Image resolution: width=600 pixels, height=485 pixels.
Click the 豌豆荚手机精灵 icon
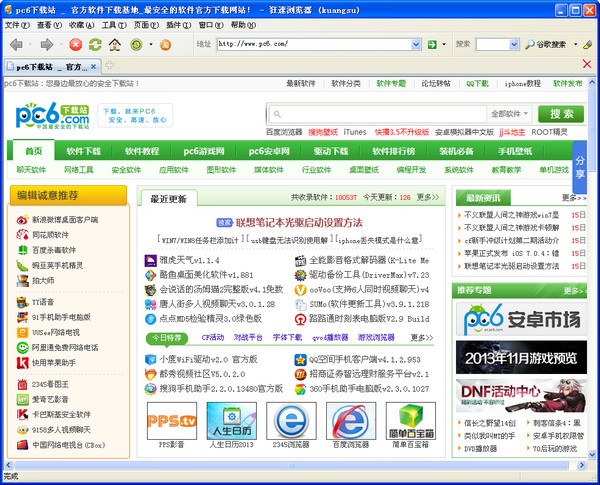click(22, 265)
